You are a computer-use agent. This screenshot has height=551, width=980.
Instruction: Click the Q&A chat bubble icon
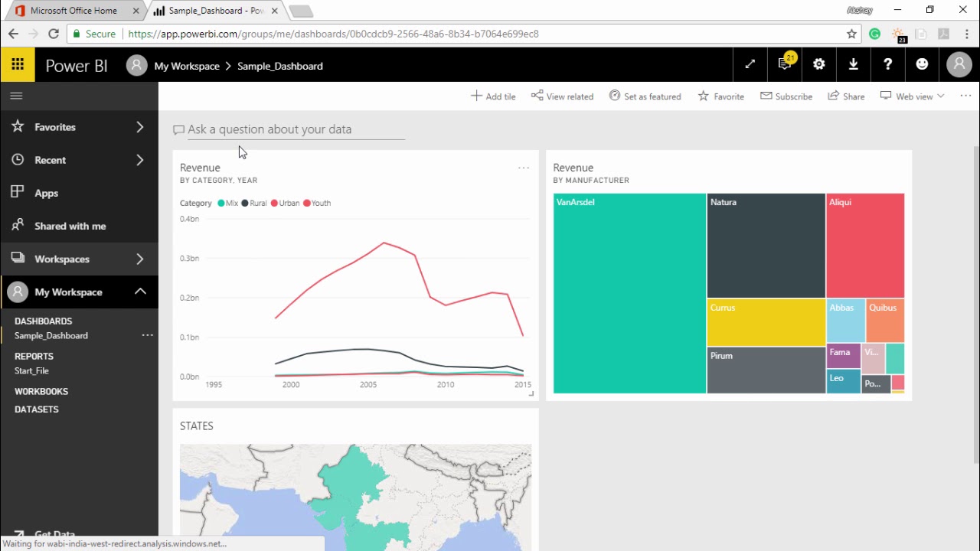click(x=179, y=130)
